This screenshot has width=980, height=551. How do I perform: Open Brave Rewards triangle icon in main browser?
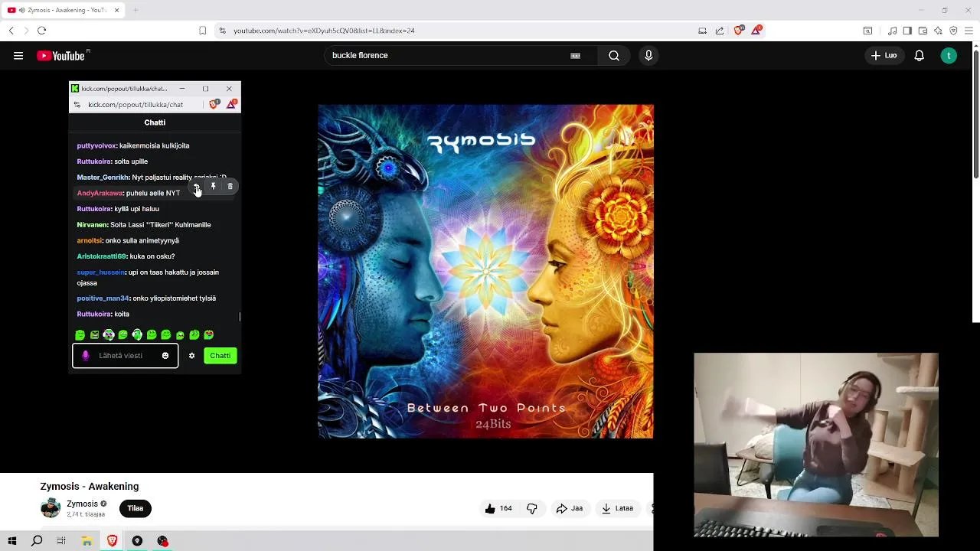click(756, 30)
